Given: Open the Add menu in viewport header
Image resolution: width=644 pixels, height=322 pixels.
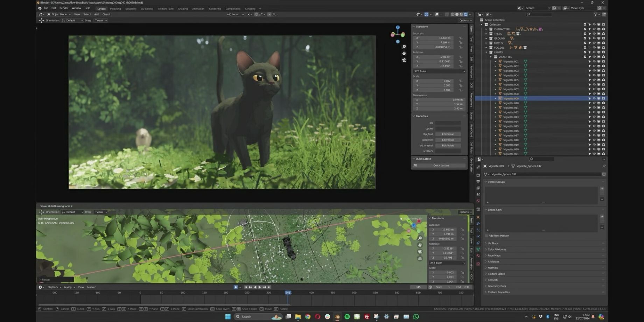Looking at the screenshot, I should [97, 14].
